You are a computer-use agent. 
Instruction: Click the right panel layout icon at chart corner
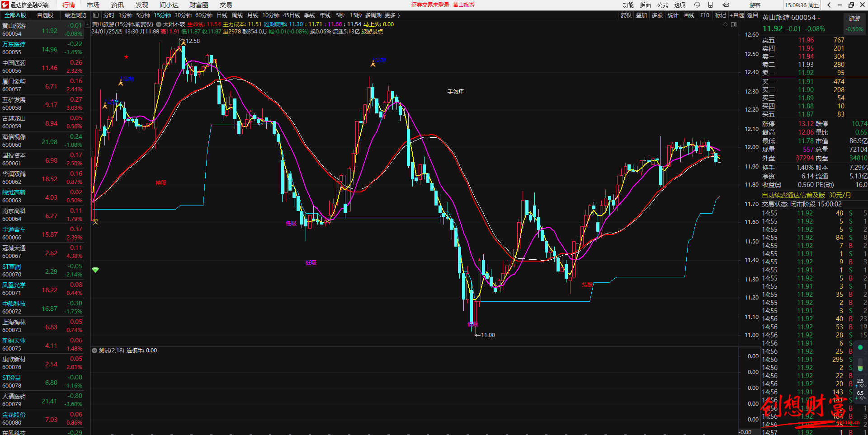tap(734, 24)
